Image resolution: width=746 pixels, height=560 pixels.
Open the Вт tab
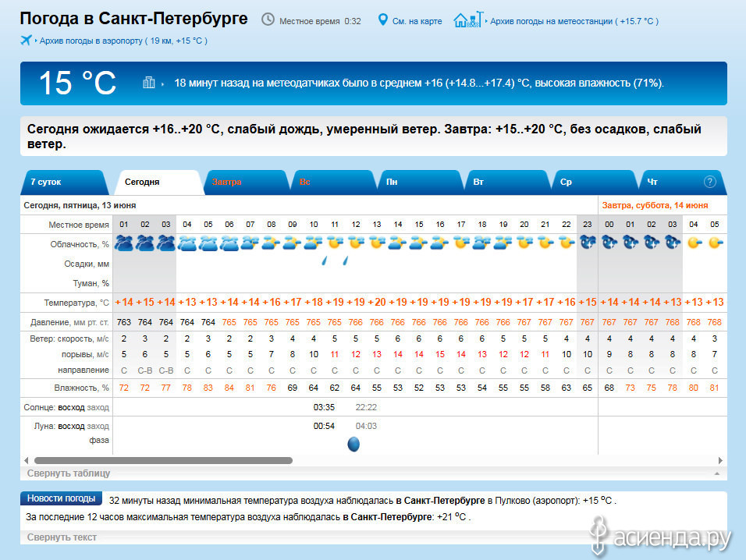click(508, 182)
